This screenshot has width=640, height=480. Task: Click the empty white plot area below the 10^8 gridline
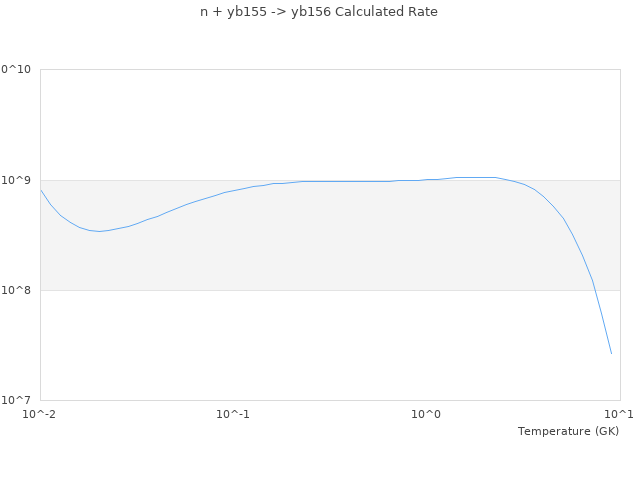[x=300, y=345]
